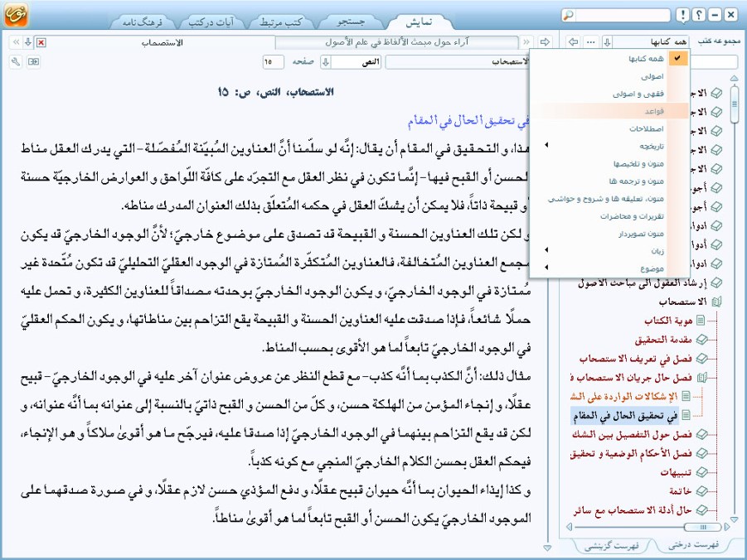Click the right arrow button beside document tabs
Image resolution: width=747 pixels, height=560 pixels.
pos(545,42)
